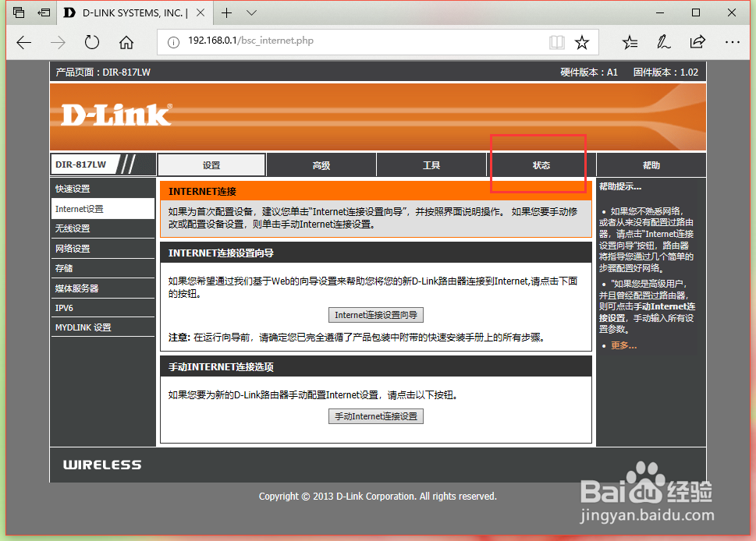Click the 手动Internet连接设置 button
This screenshot has height=541, width=756.
tap(376, 416)
